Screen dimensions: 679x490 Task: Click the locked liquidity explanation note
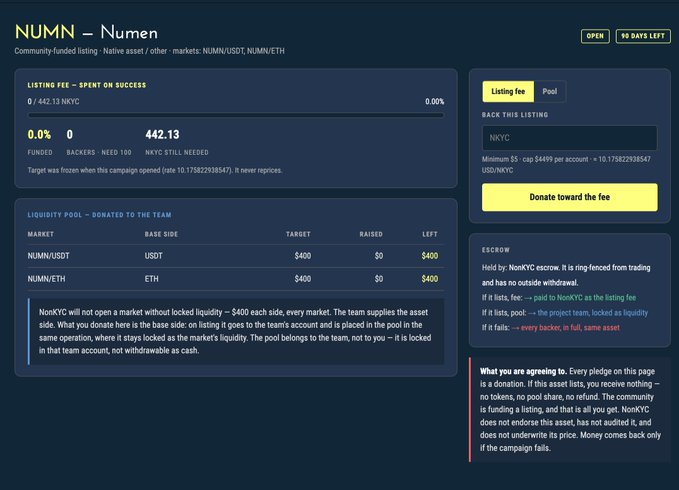(236, 332)
